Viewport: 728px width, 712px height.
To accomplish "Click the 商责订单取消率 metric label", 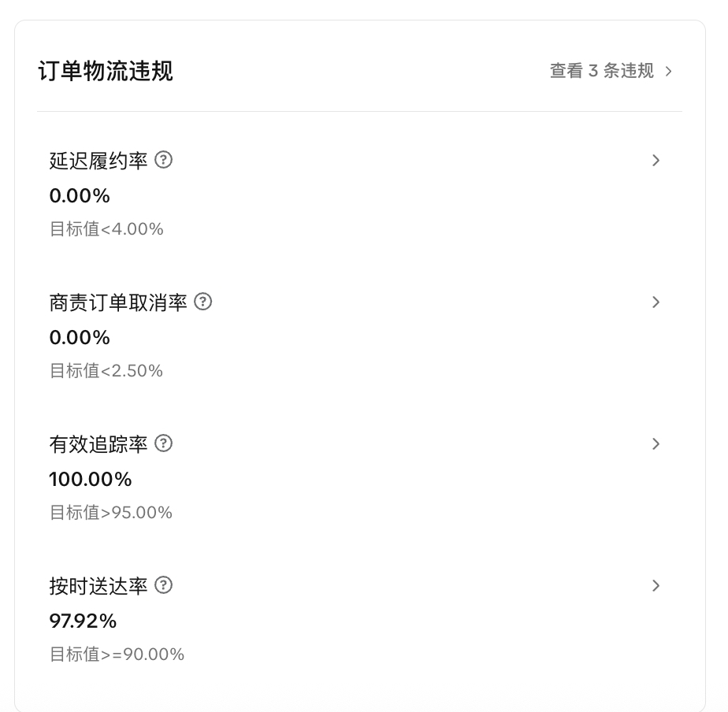I will tap(118, 302).
